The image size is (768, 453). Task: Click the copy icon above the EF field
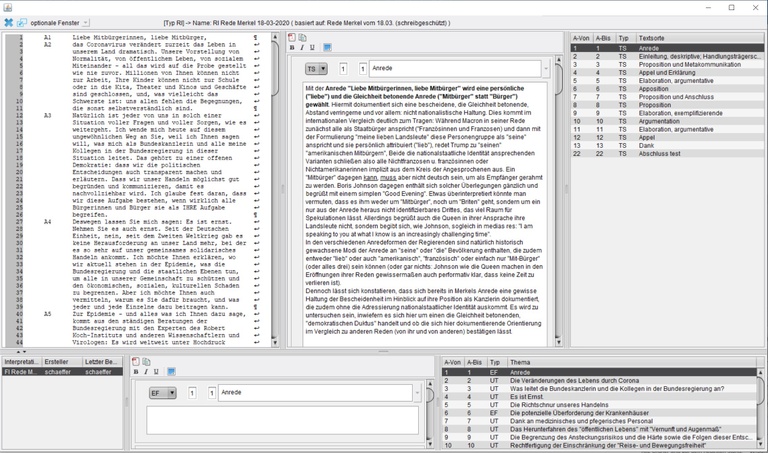146,361
